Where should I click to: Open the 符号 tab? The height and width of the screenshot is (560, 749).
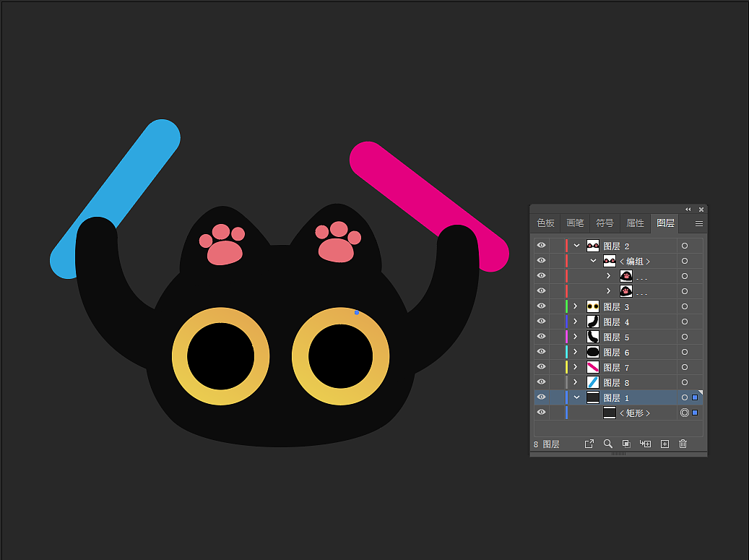(605, 223)
